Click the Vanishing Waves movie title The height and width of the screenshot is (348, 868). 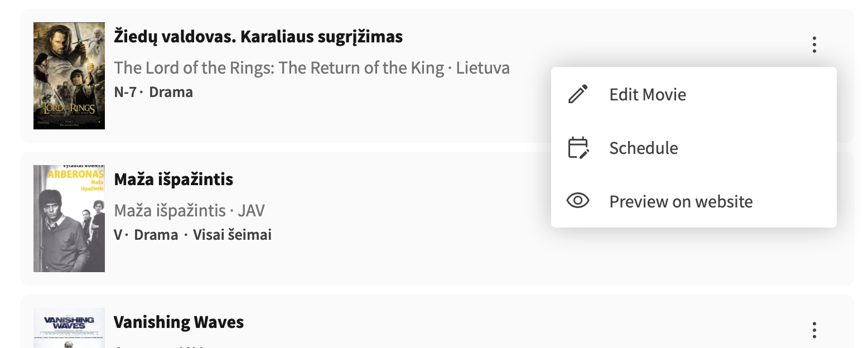click(179, 322)
